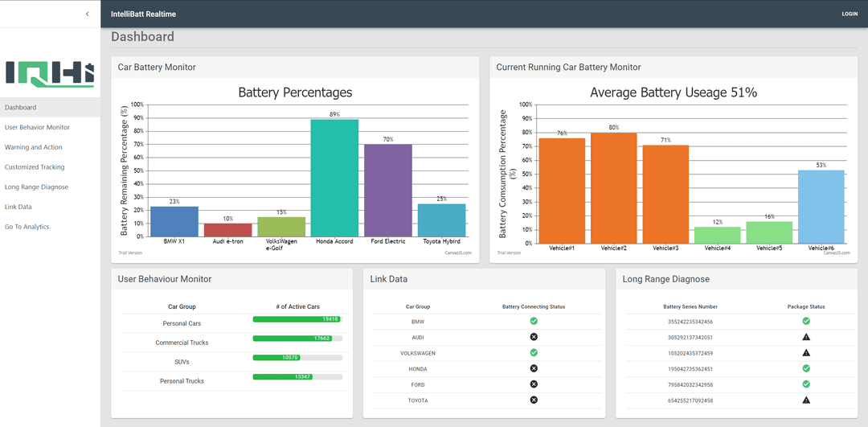This screenshot has width=868, height=427.
Task: Click the IQHi logo in sidebar
Action: [50, 75]
